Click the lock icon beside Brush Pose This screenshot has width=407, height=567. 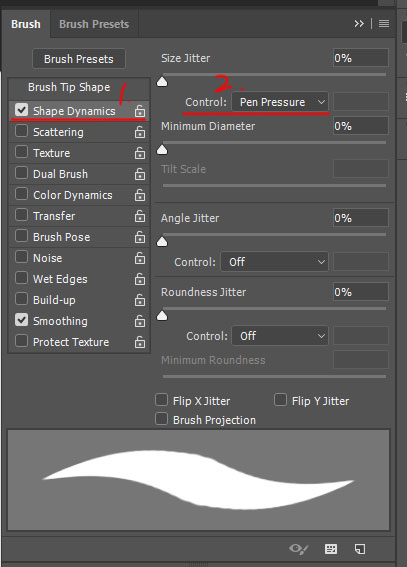click(x=140, y=237)
